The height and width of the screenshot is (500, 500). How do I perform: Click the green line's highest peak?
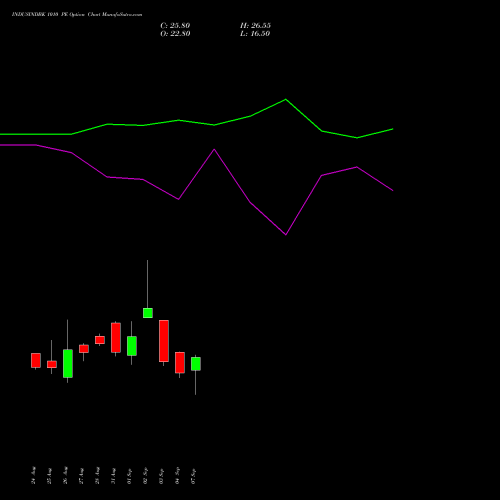tap(286, 99)
